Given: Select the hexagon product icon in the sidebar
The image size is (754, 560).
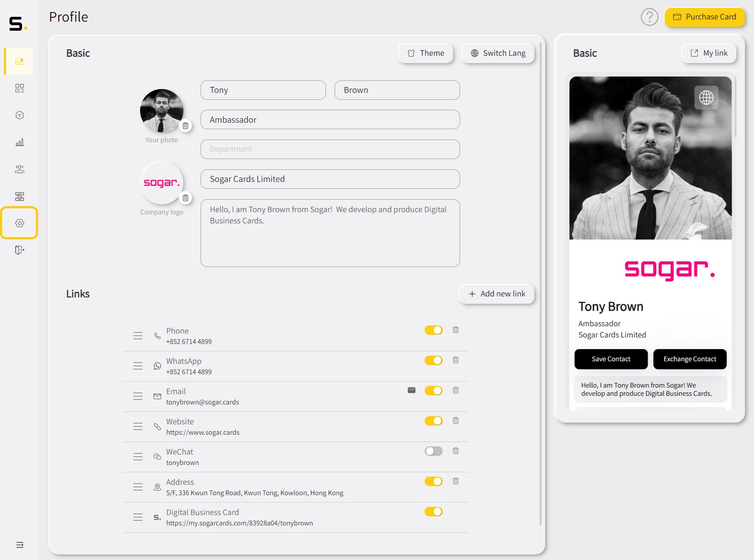Looking at the screenshot, I should click(x=19, y=115).
